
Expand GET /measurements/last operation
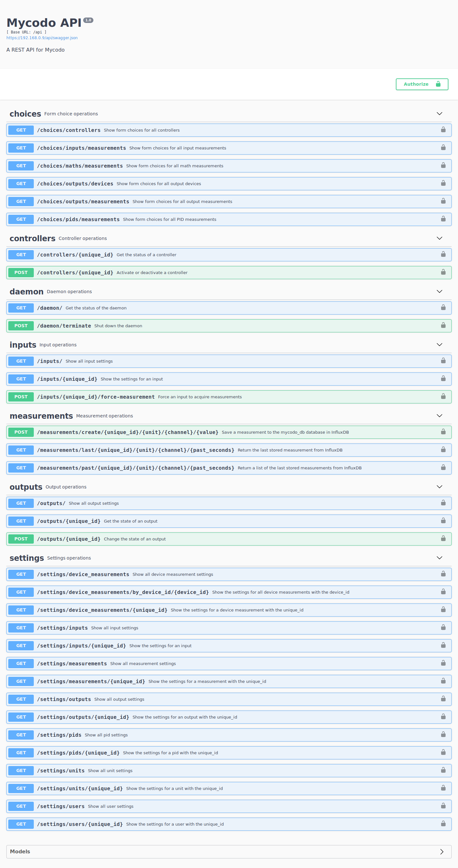(x=229, y=450)
